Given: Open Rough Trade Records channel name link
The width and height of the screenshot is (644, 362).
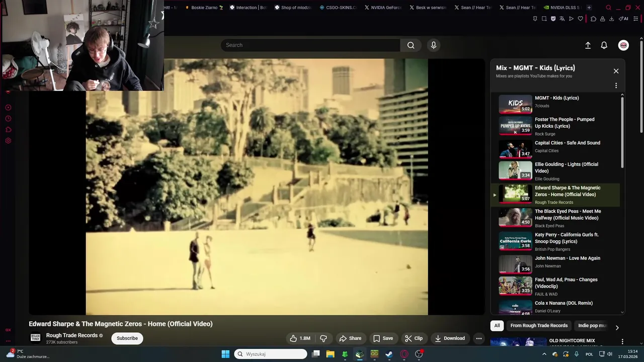Looking at the screenshot, I should coord(72,335).
